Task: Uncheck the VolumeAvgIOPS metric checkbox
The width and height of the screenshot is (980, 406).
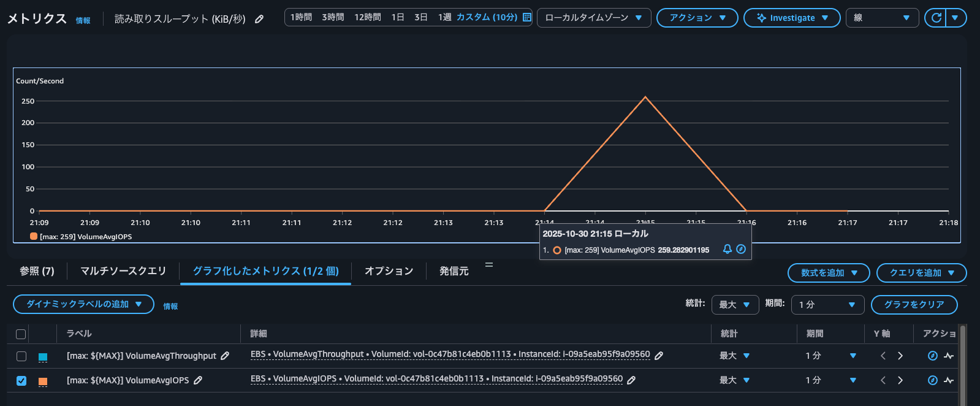Action: click(21, 381)
